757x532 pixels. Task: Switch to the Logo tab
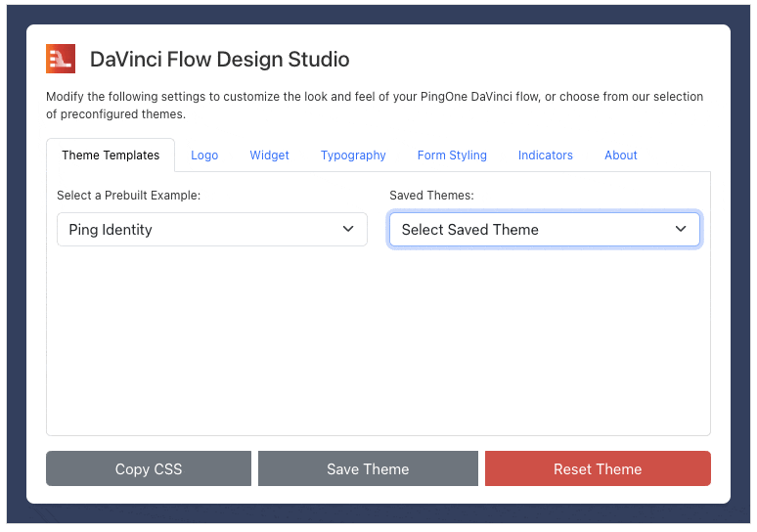(204, 155)
